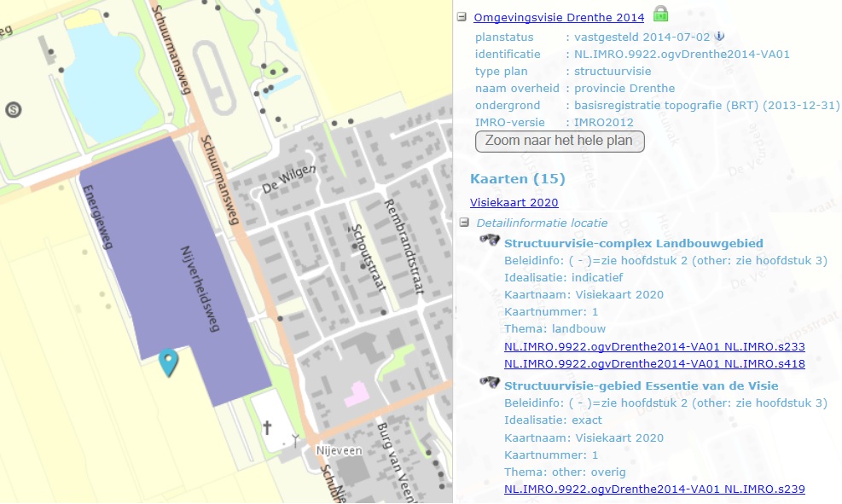Click the green padlock icon beside plan title
842x504 pixels.
point(660,14)
